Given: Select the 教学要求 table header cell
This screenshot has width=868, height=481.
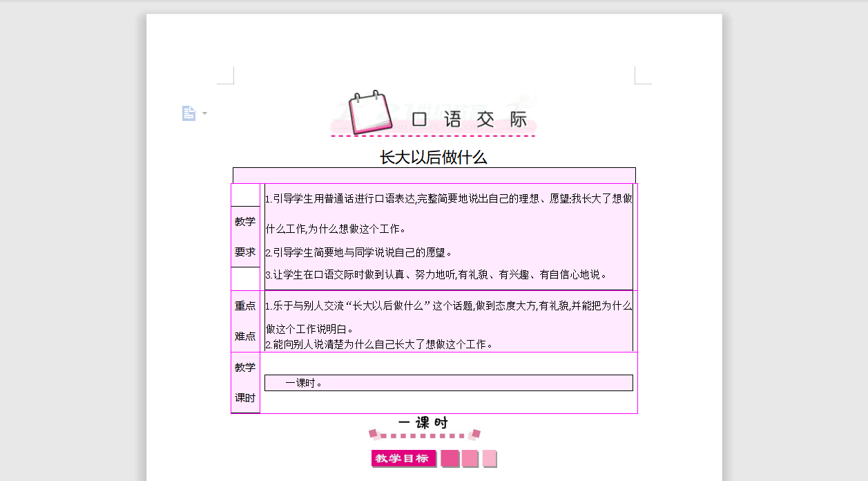Looking at the screenshot, I should [x=245, y=236].
